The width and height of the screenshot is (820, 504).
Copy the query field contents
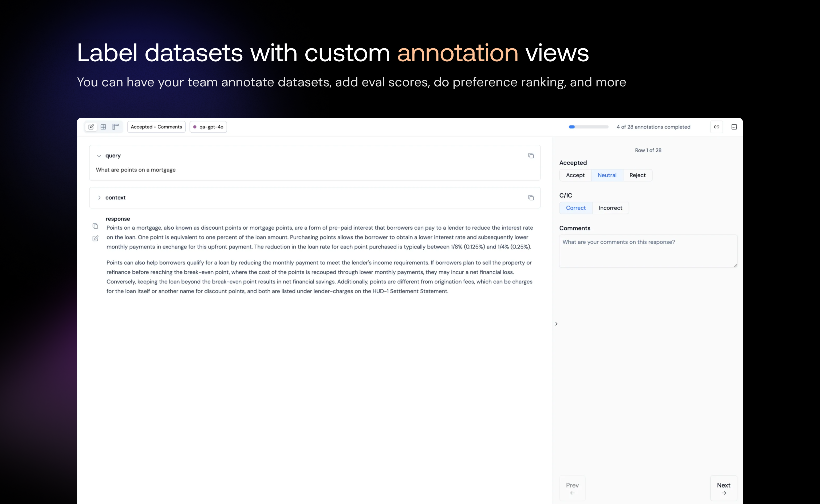(x=531, y=156)
